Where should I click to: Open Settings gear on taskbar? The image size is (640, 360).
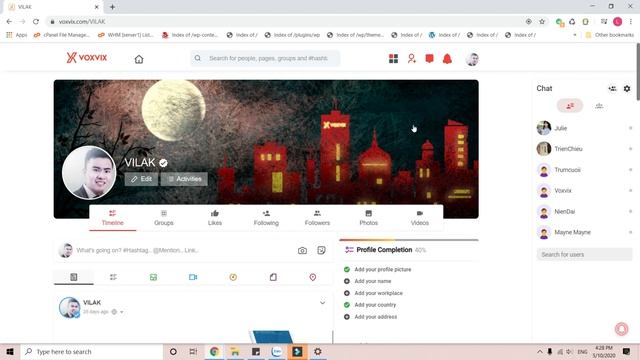pyautogui.click(x=318, y=351)
